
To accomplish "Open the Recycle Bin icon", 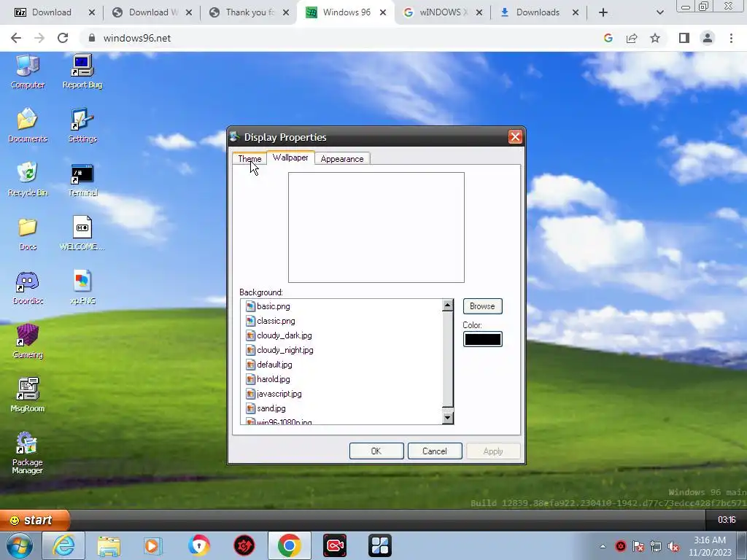I will 27,179.
